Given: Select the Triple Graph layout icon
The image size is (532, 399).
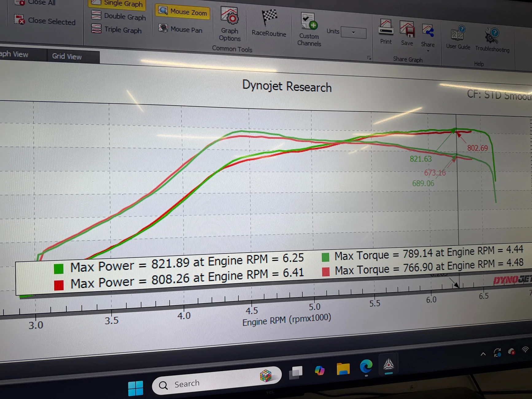Looking at the screenshot, I should pyautogui.click(x=96, y=29).
